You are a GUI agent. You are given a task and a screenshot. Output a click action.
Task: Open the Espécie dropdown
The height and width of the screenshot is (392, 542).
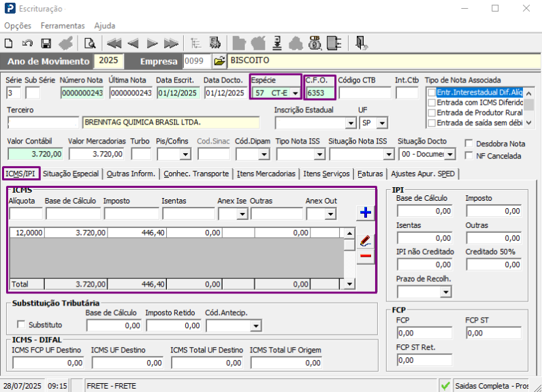295,93
